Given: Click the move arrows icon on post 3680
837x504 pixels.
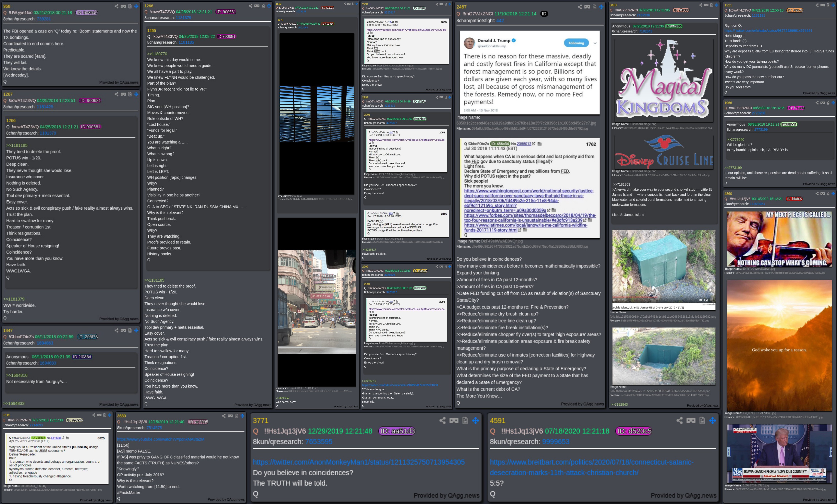Looking at the screenshot, I should 243,416.
